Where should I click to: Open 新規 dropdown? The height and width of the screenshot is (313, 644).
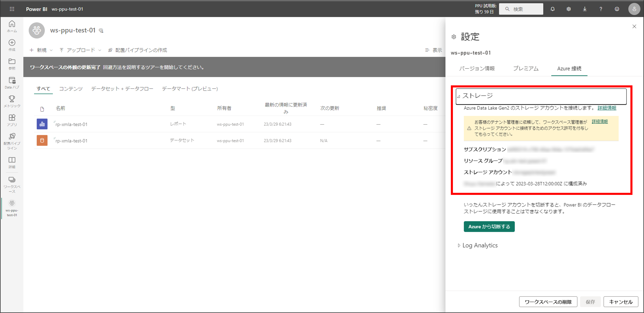pos(41,50)
